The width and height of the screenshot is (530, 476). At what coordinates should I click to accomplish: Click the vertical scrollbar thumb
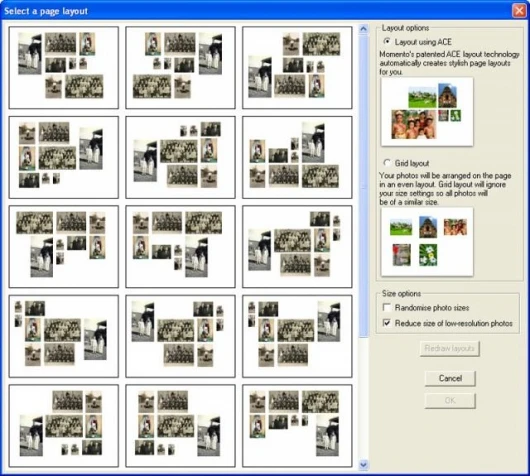point(363,185)
